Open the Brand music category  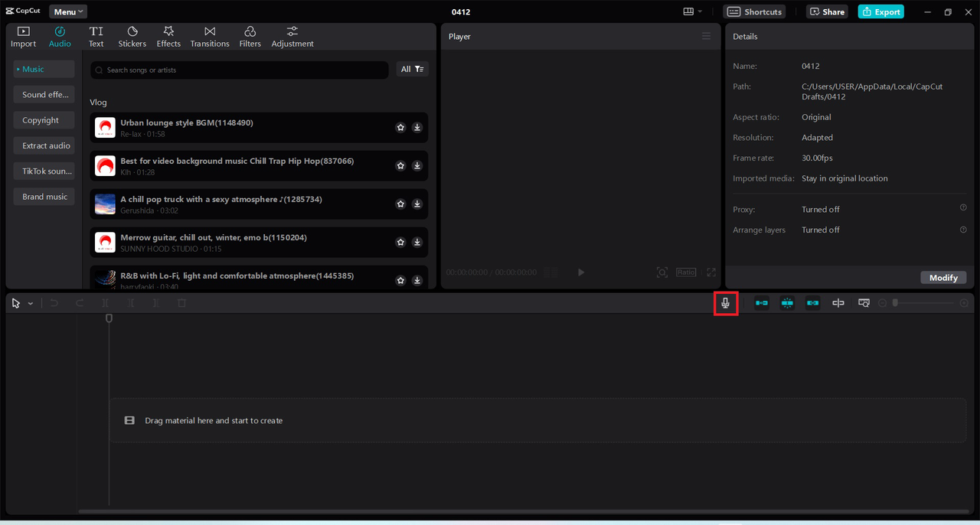pyautogui.click(x=44, y=197)
